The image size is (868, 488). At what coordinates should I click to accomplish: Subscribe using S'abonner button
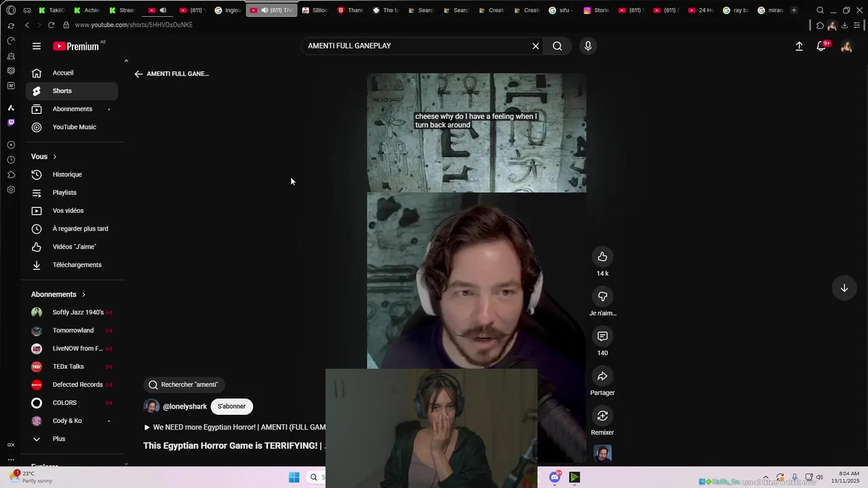coord(231,407)
